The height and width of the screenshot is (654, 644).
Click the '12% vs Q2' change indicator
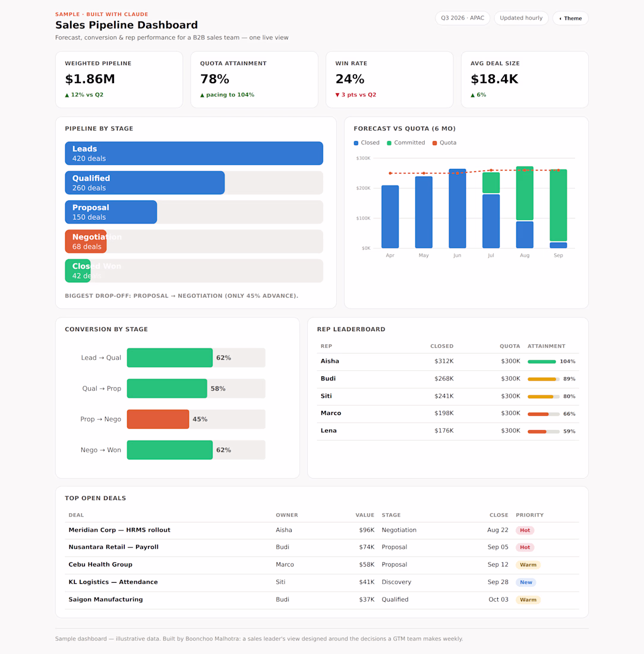tap(84, 95)
